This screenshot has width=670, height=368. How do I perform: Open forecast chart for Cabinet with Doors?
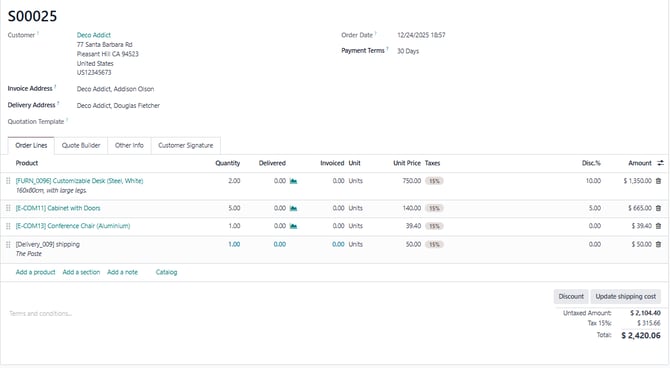tap(293, 208)
